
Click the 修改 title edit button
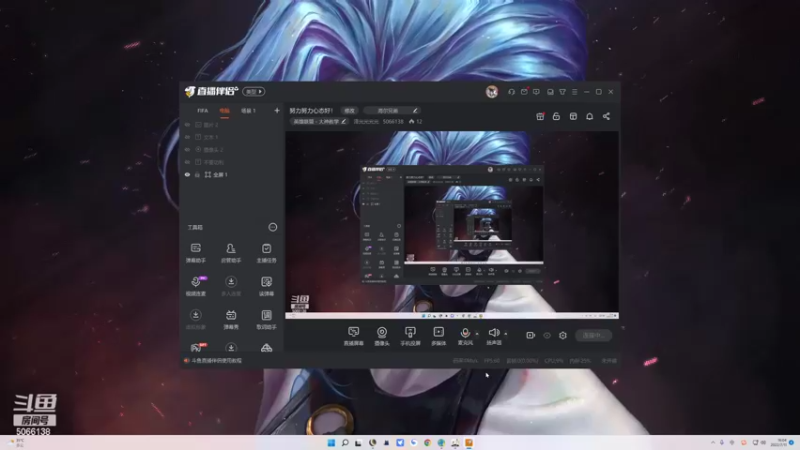coord(349,111)
